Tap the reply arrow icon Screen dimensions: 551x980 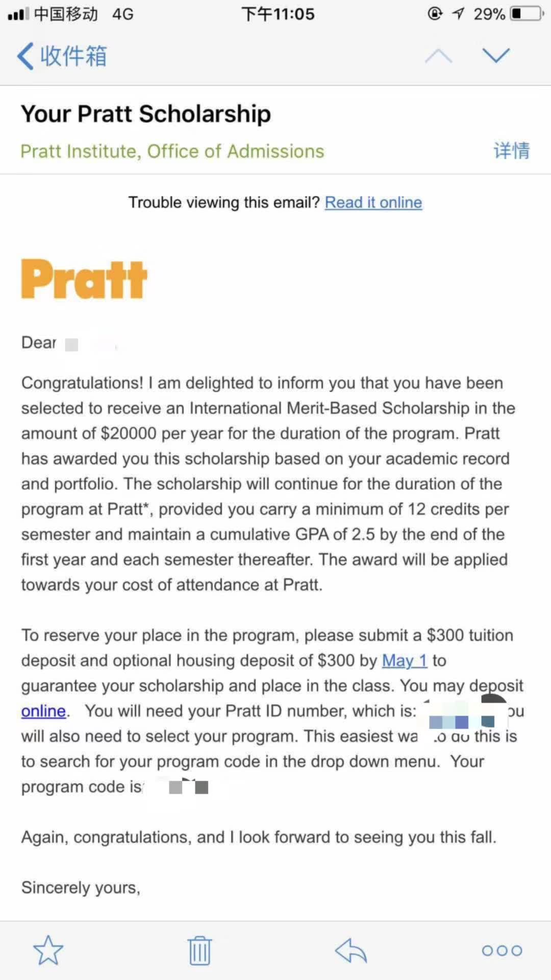click(x=351, y=950)
